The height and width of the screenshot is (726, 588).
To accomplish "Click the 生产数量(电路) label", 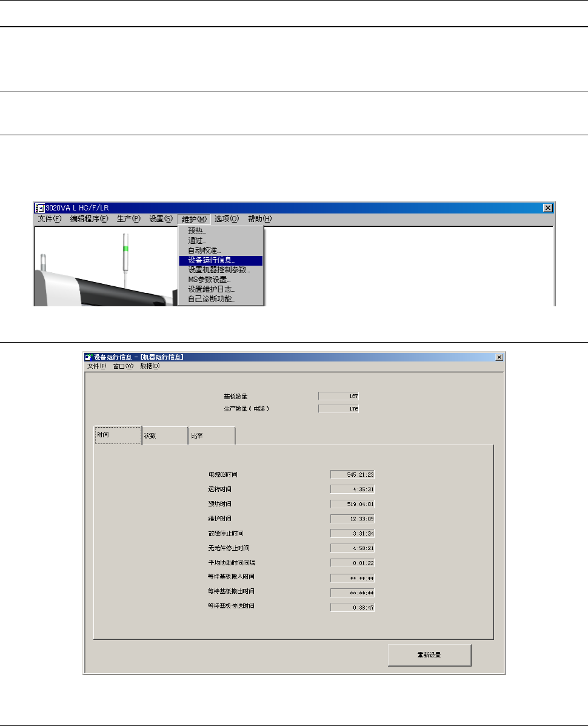I will point(247,409).
